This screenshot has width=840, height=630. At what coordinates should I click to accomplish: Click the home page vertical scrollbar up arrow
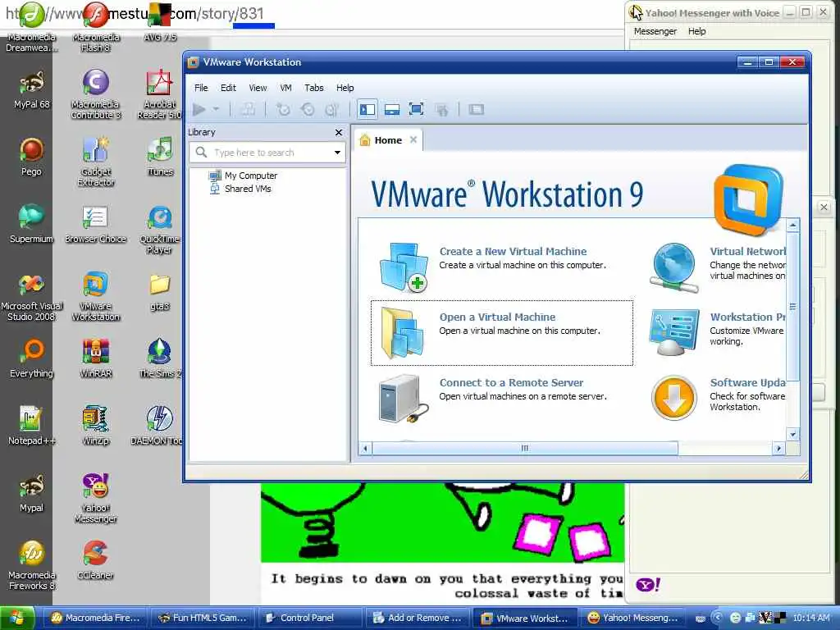[x=793, y=225]
